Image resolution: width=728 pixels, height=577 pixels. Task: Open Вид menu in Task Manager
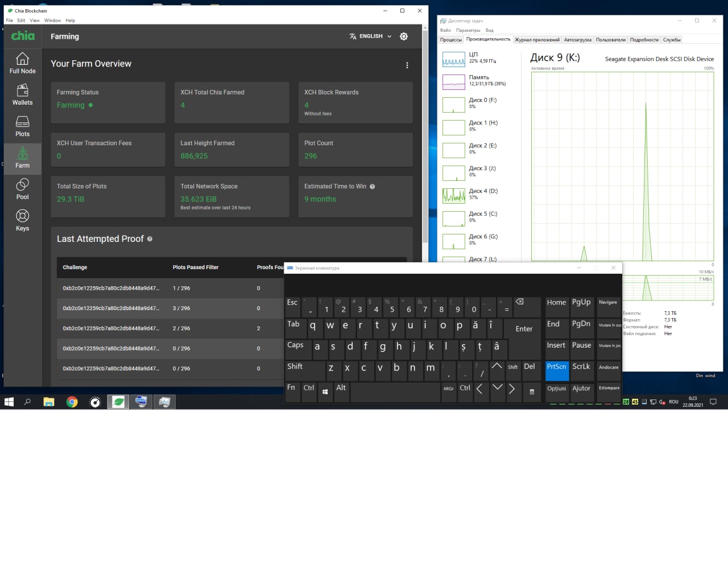[x=490, y=30]
